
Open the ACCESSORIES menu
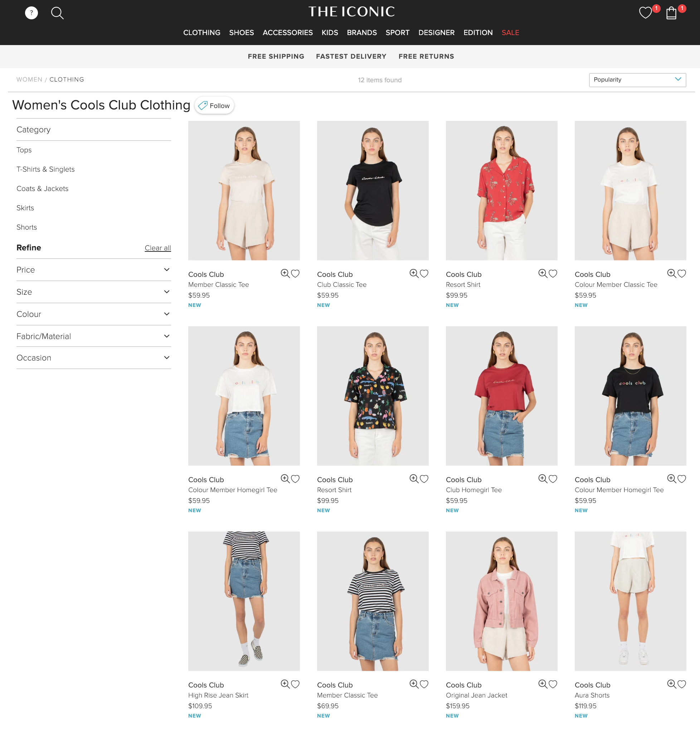(x=287, y=33)
